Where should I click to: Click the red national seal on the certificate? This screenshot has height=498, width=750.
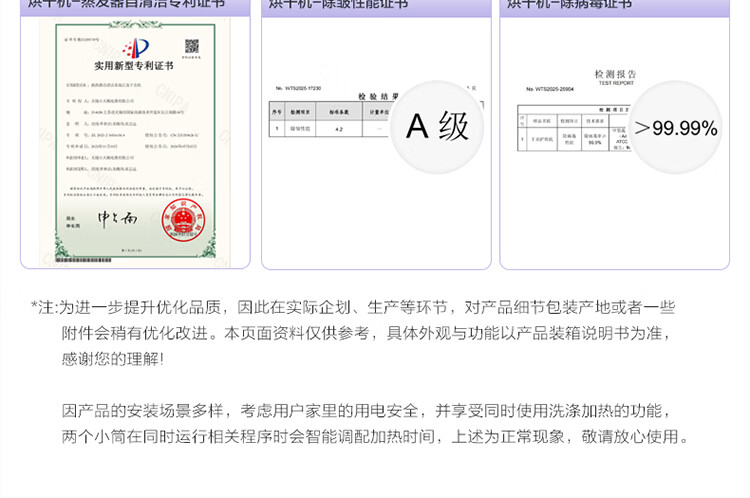point(183,221)
